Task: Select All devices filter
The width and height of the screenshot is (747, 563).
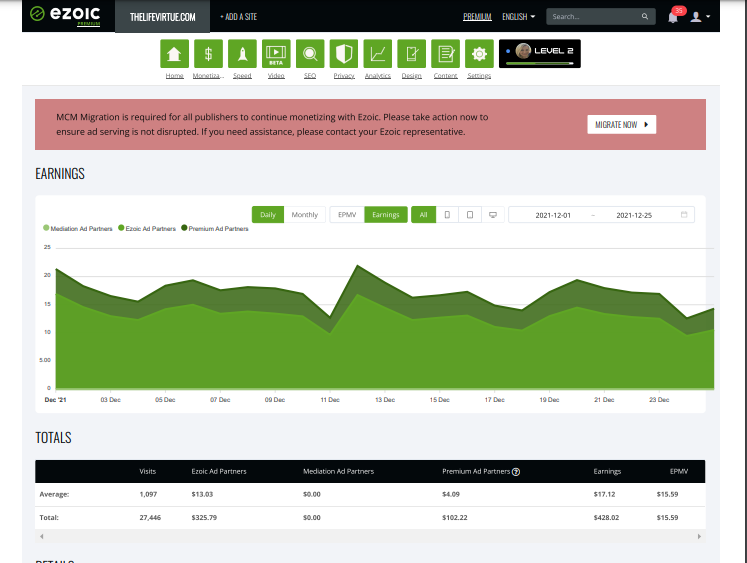Action: 423,215
